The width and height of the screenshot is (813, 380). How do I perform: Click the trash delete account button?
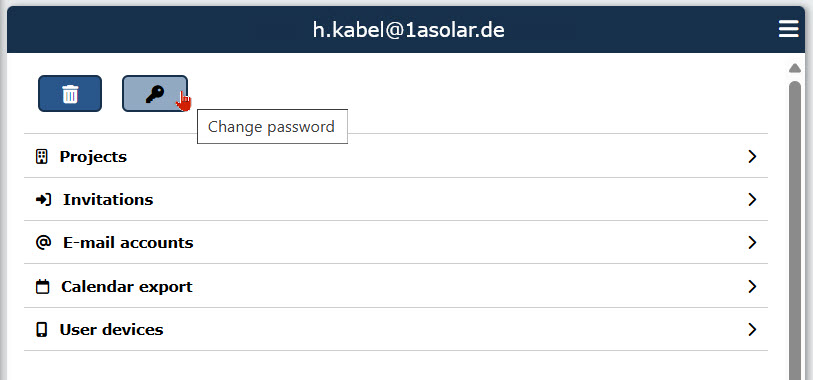(x=70, y=93)
